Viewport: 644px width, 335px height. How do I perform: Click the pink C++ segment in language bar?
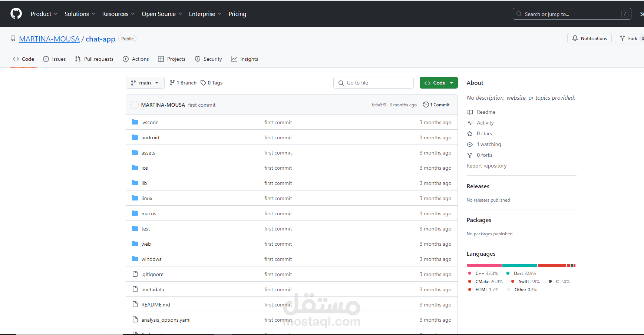pyautogui.click(x=484, y=265)
